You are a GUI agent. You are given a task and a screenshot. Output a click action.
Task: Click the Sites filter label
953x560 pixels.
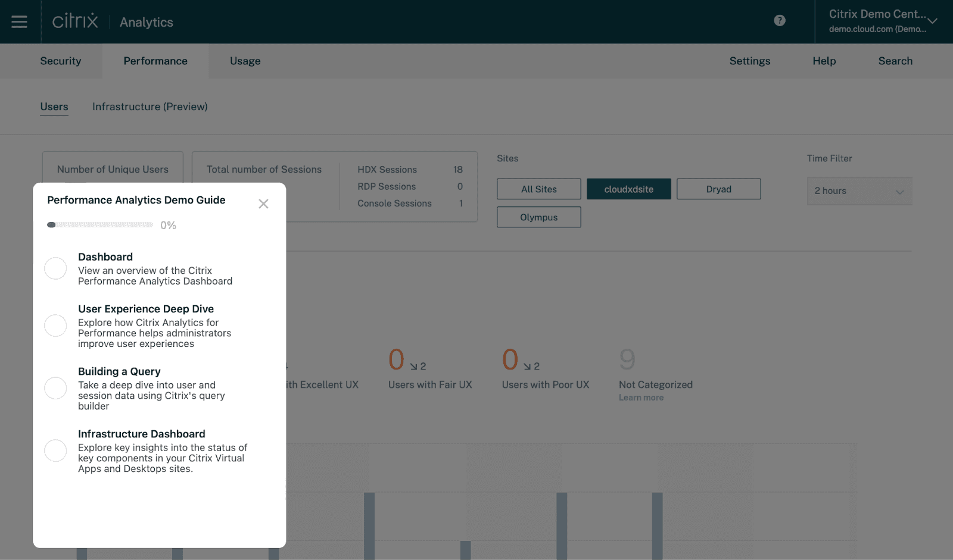(507, 158)
